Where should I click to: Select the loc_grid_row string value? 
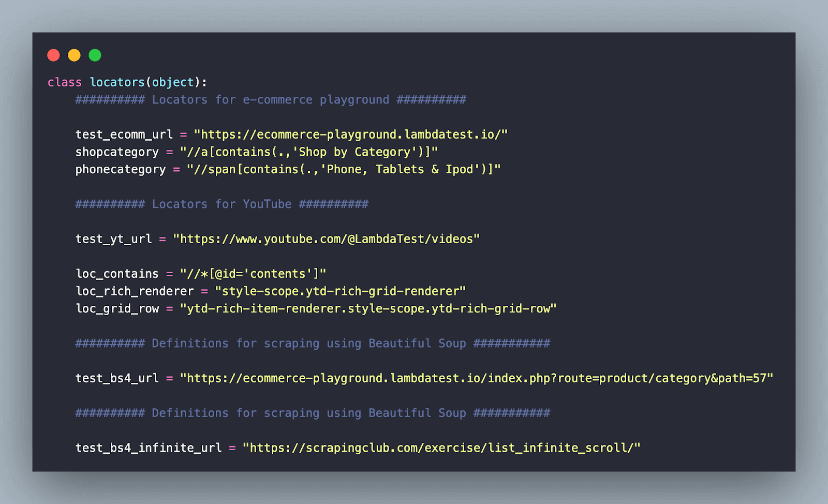(x=367, y=308)
